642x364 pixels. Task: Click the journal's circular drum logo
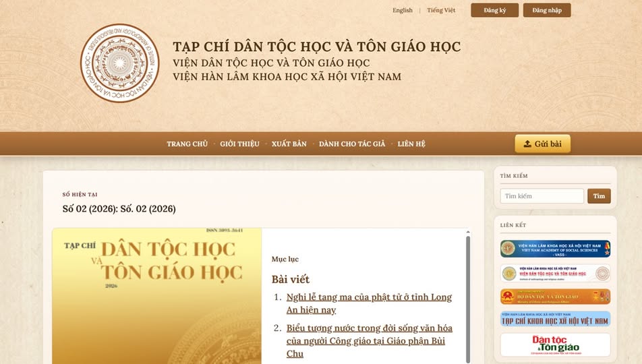pos(119,63)
